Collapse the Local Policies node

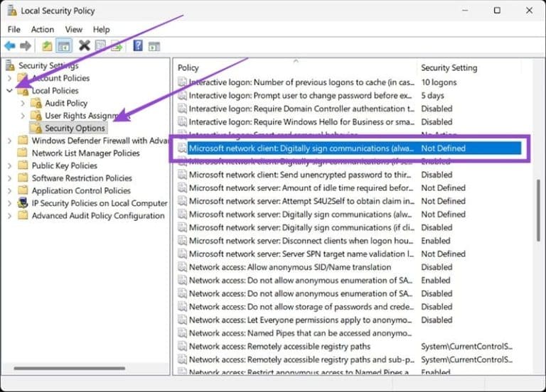10,90
